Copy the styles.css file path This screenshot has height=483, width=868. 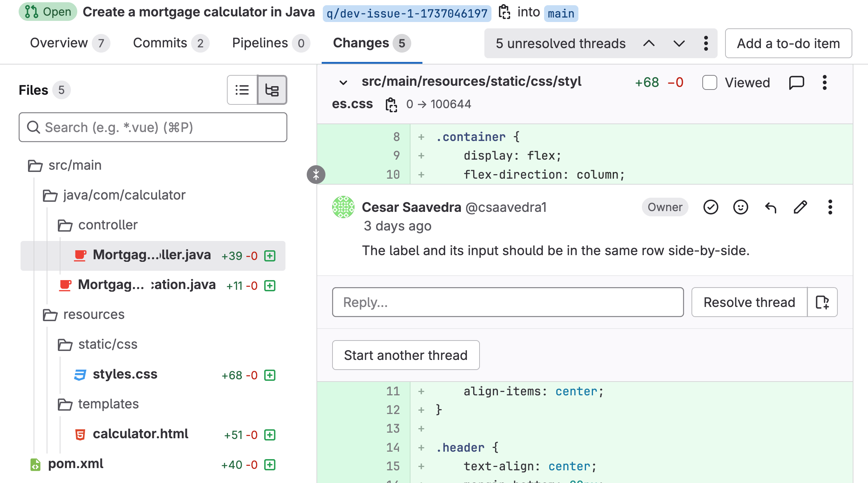tap(390, 105)
